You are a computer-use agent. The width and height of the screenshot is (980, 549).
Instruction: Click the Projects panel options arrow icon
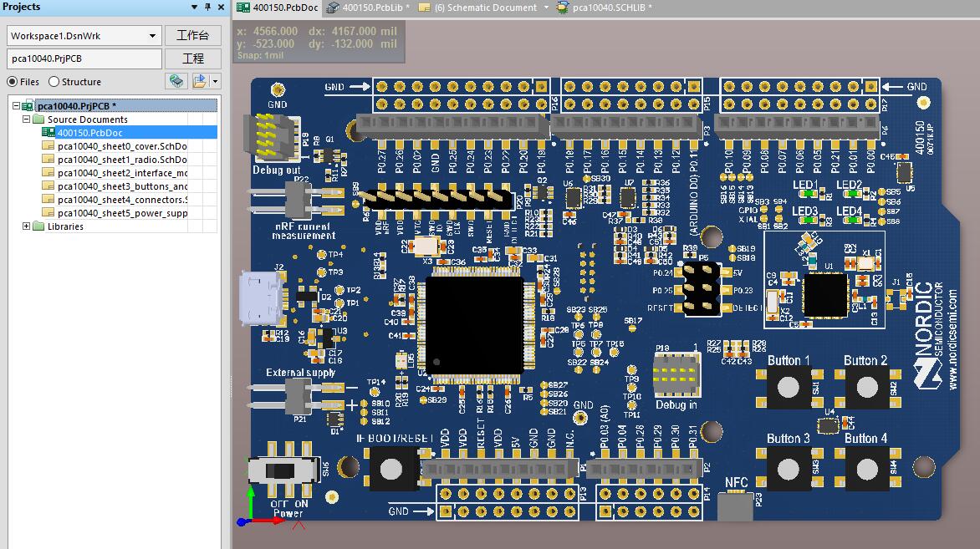click(195, 7)
